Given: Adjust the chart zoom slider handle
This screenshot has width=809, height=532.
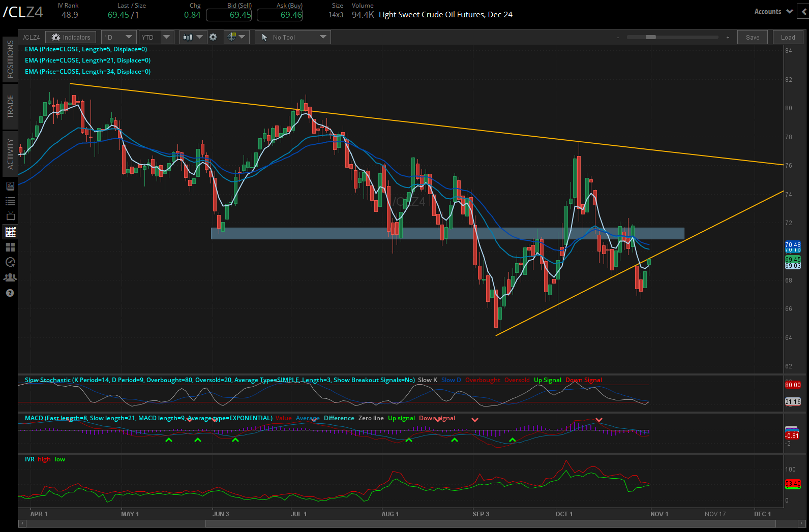Looking at the screenshot, I should point(651,37).
